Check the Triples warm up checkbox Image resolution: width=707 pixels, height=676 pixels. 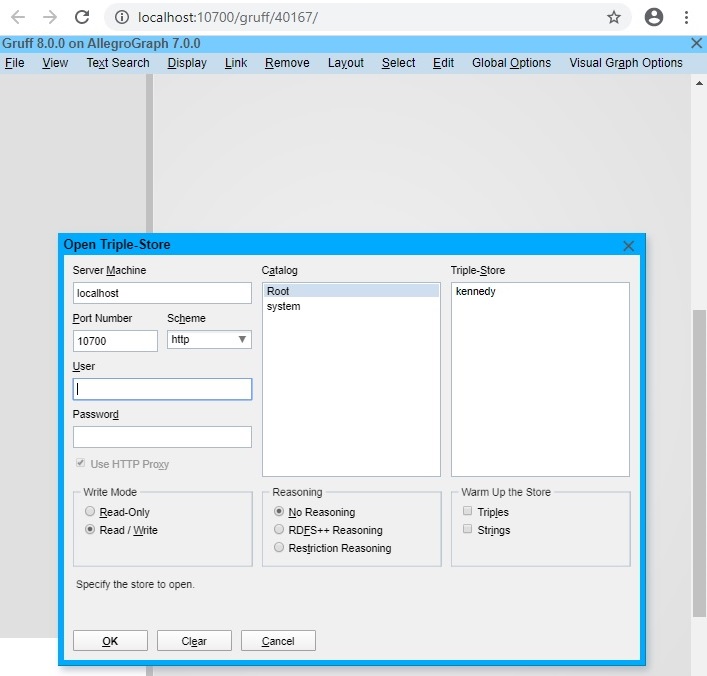coord(467,512)
